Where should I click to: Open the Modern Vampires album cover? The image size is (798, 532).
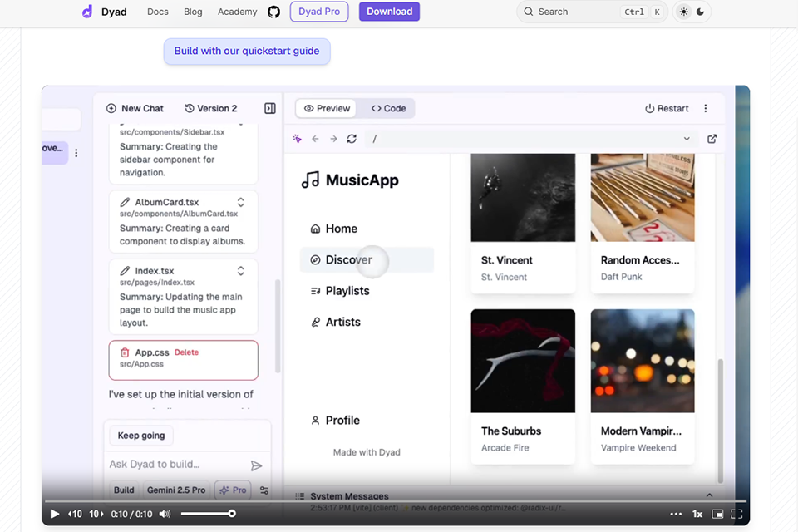click(x=643, y=361)
